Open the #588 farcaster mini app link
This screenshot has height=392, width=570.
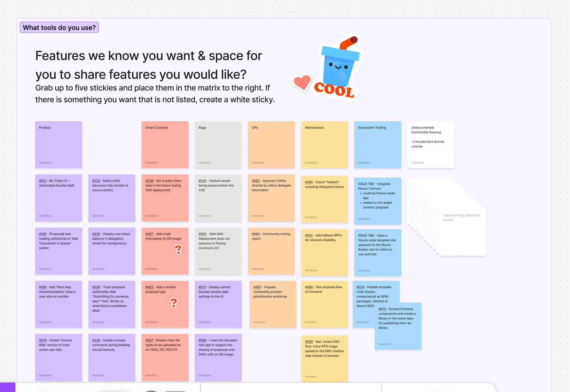(x=202, y=340)
